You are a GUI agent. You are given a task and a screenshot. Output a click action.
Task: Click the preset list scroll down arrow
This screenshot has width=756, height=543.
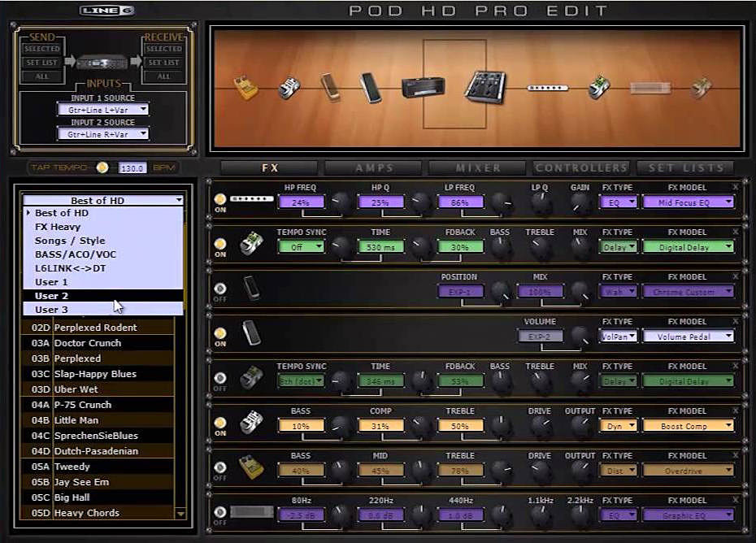tap(180, 514)
